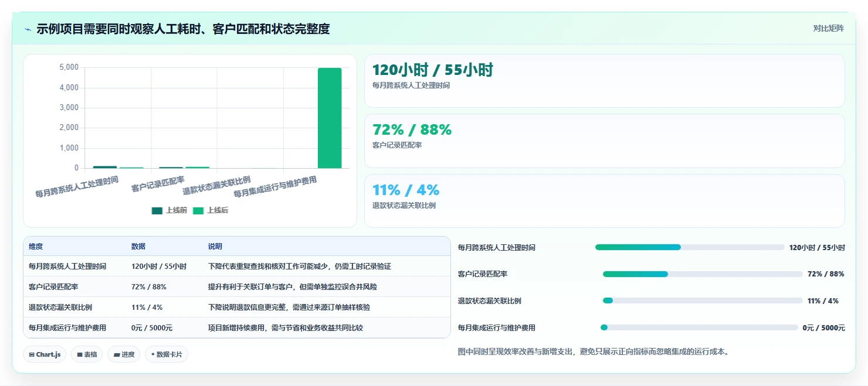Click the 5,000 y-axis tick label
868x386 pixels.
click(x=69, y=67)
